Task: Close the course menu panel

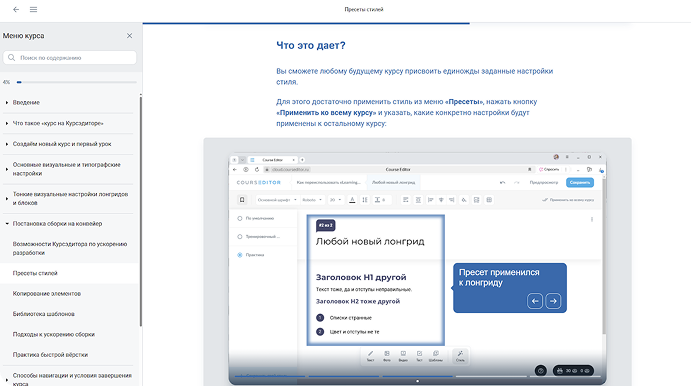Action: point(130,36)
